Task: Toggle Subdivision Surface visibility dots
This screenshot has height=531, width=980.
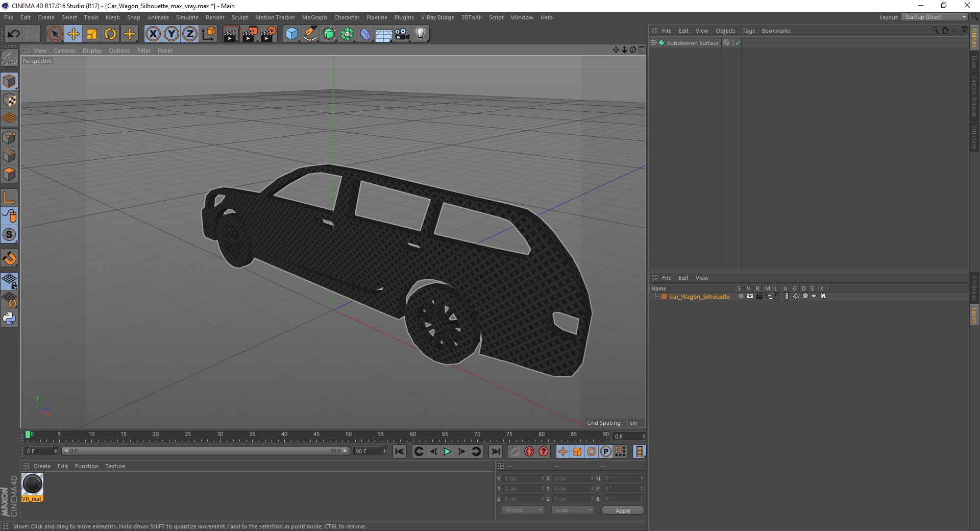Action: (x=733, y=43)
